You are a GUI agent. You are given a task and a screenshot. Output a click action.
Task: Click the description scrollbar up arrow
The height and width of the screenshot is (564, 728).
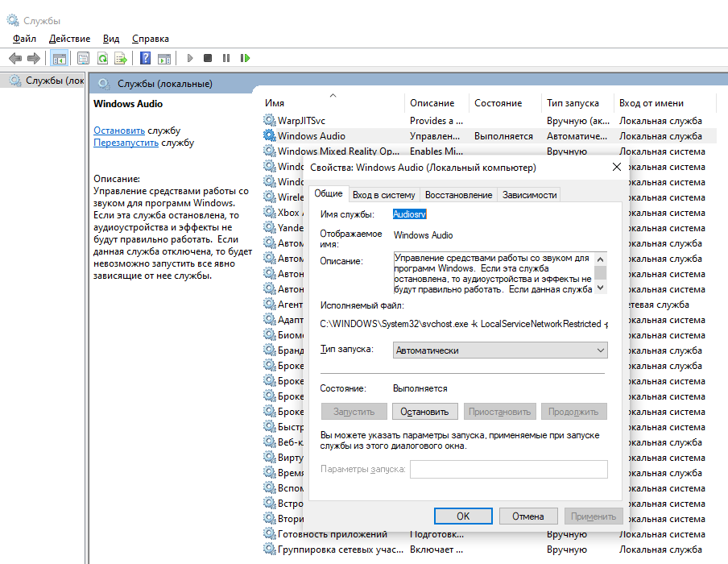pos(600,259)
